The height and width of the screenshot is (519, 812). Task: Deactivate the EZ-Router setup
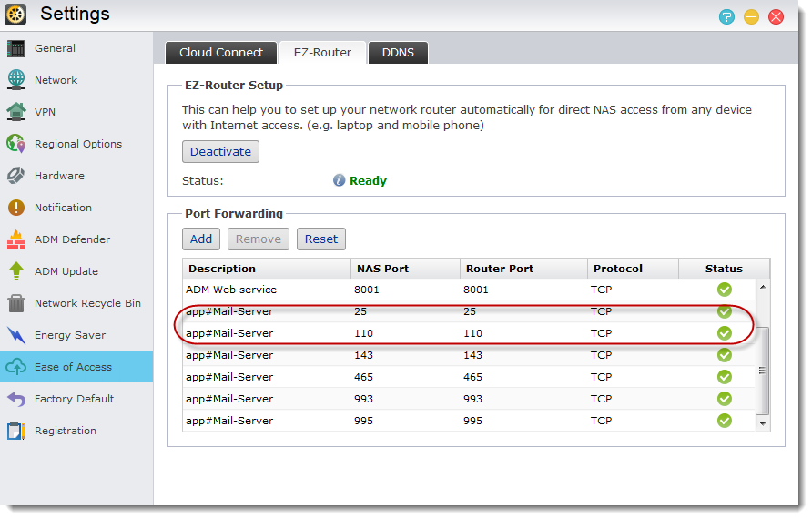click(x=220, y=152)
